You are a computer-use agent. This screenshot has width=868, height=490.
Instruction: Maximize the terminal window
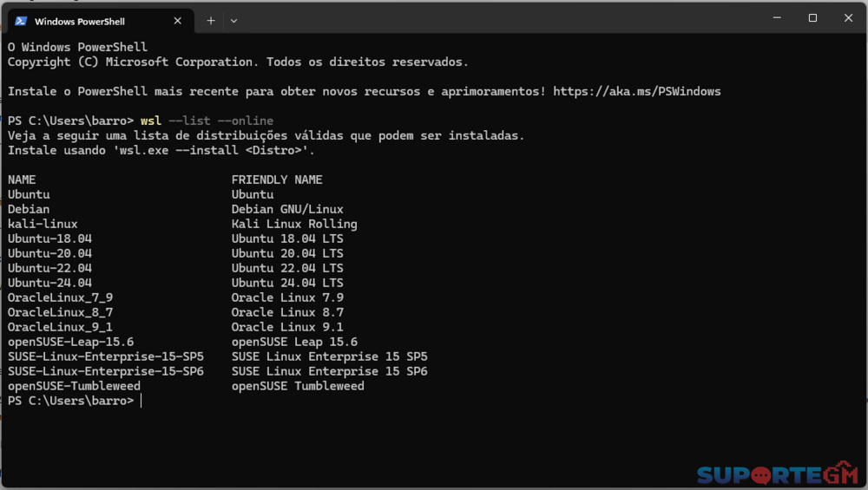[x=812, y=17]
